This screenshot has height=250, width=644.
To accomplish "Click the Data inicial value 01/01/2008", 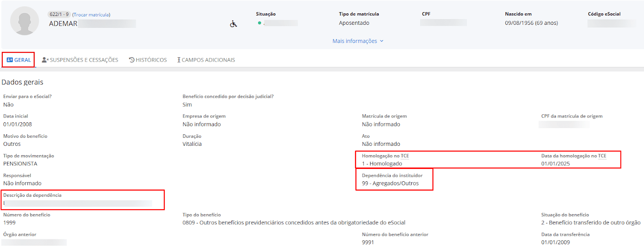I will (x=17, y=124).
